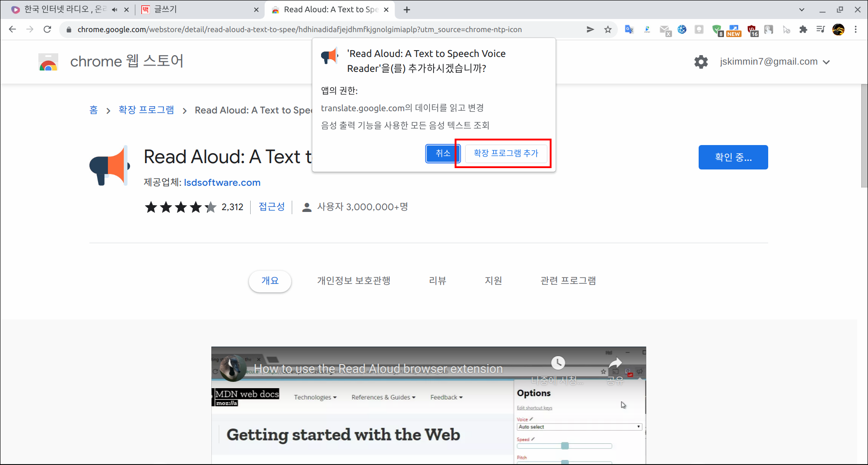Click the green shield extension with badge 8

point(718,29)
